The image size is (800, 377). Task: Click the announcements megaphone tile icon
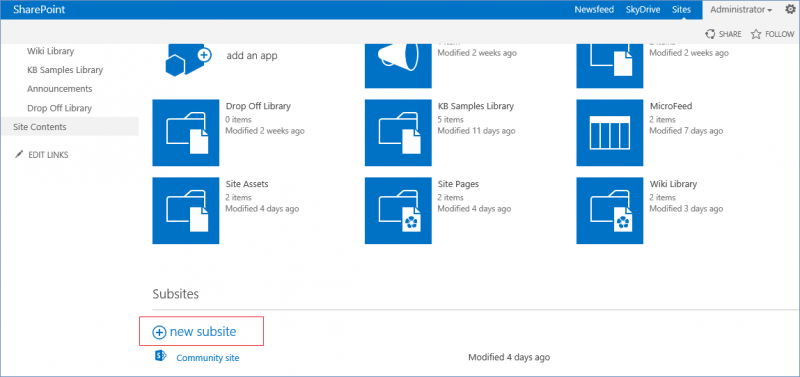tap(398, 66)
